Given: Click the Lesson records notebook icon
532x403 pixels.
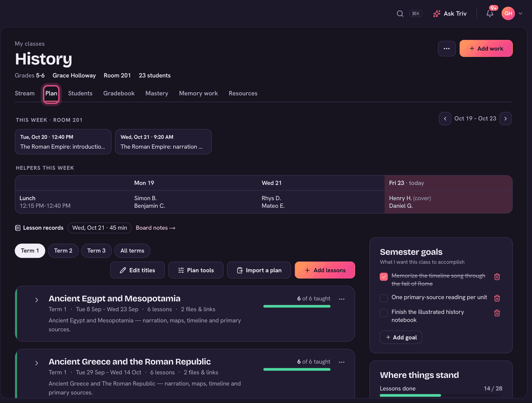Looking at the screenshot, I should (18, 228).
